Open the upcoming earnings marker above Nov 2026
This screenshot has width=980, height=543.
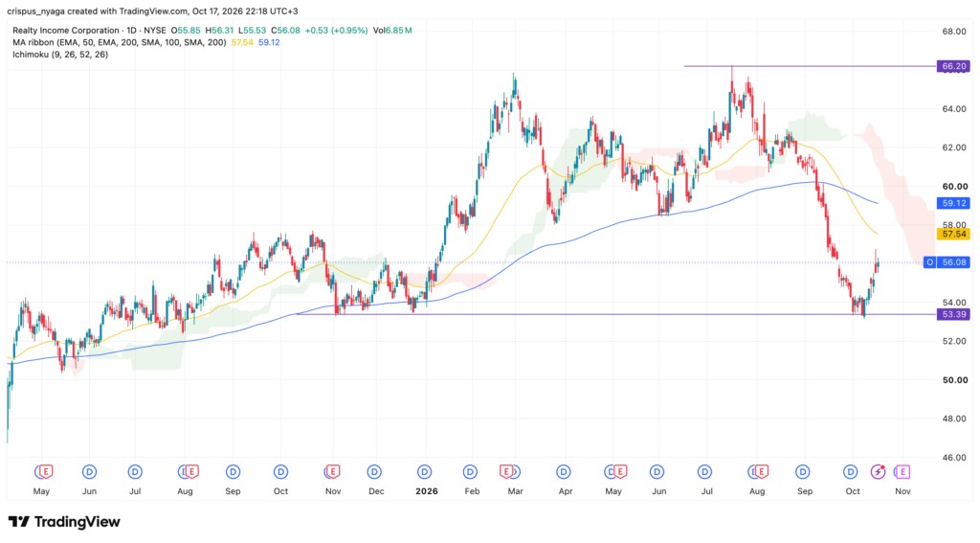point(902,472)
